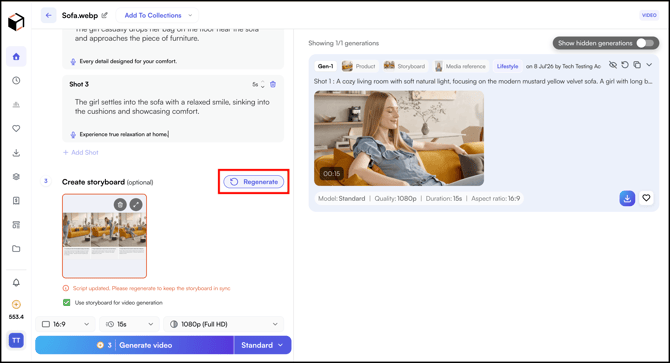
Task: Uncheck Use storyboard for video generation
Action: [67, 303]
